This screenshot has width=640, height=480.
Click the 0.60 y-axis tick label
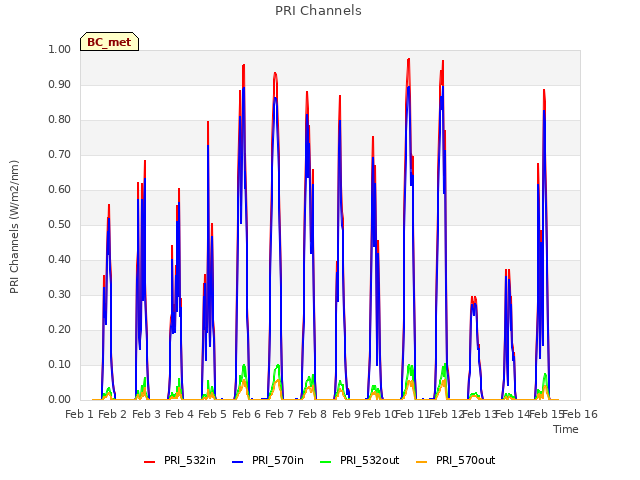point(60,189)
